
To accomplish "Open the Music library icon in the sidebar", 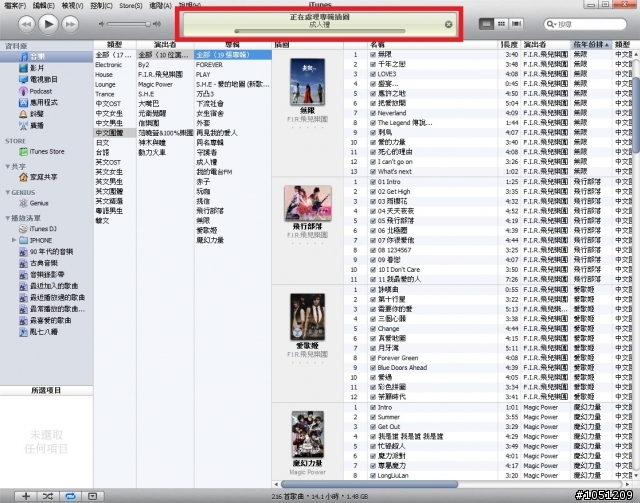I will (x=24, y=56).
